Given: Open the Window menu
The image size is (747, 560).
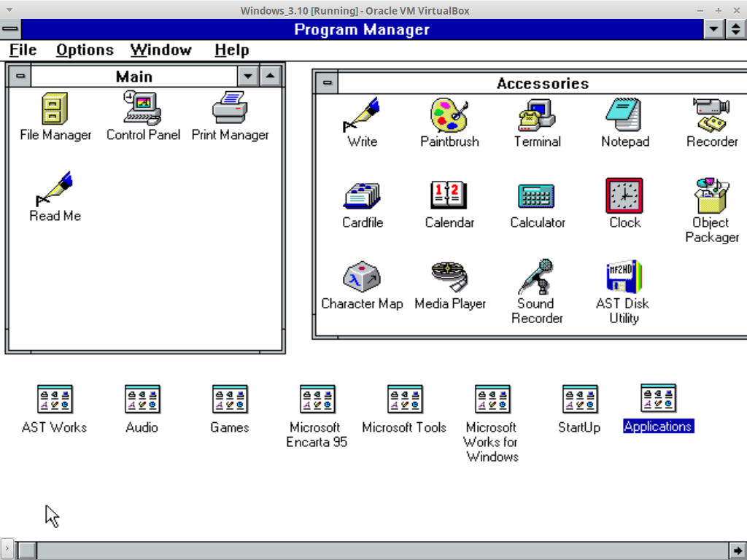Looking at the screenshot, I should (x=160, y=50).
